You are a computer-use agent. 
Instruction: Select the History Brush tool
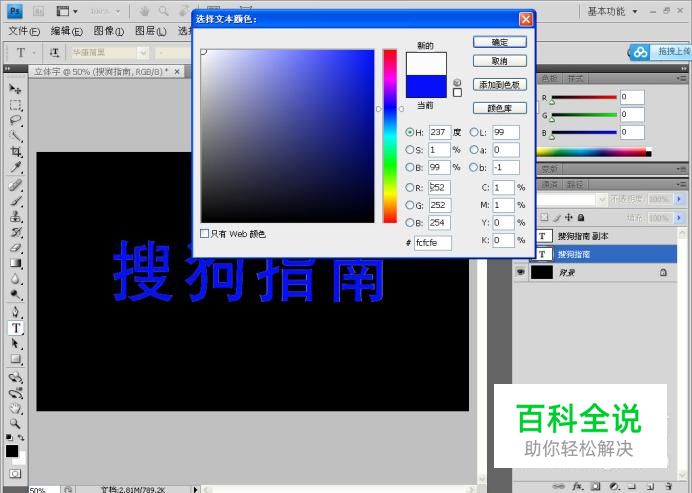coord(15,232)
